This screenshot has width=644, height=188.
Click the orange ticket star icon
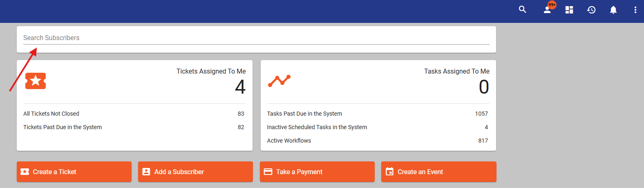click(x=36, y=81)
